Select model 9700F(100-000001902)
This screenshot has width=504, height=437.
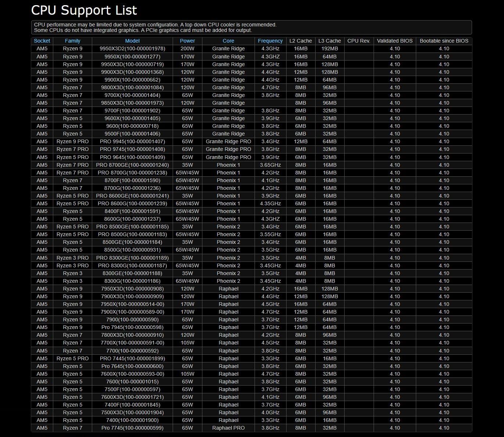[132, 111]
